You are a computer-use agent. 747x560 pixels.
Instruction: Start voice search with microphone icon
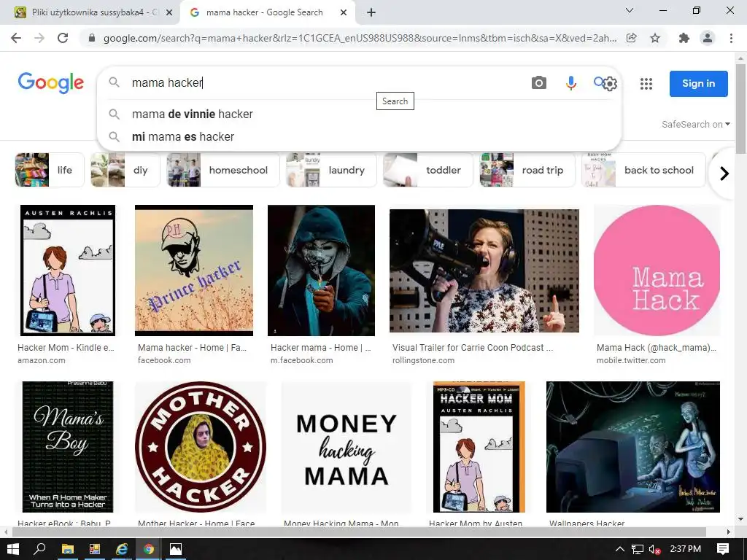click(x=570, y=83)
